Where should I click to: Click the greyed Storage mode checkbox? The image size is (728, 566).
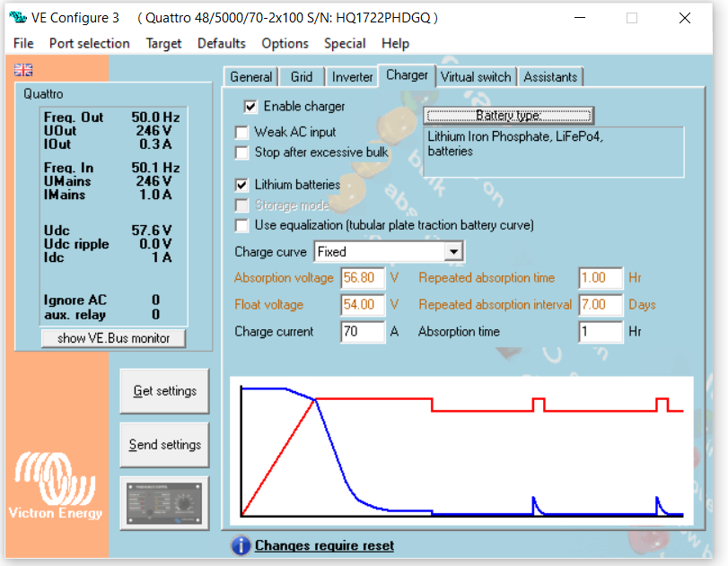pos(241,205)
